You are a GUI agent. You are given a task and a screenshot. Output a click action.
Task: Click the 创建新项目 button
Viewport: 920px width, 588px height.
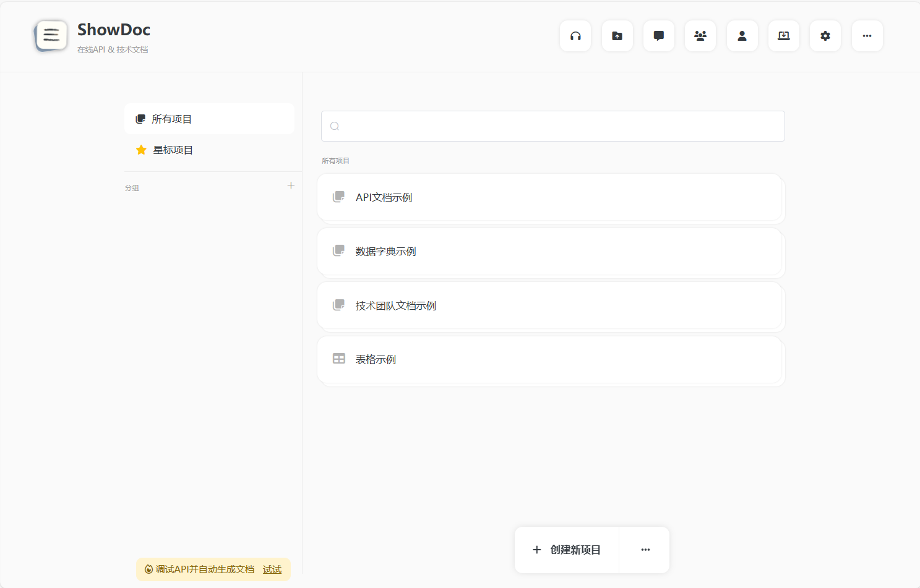click(567, 550)
